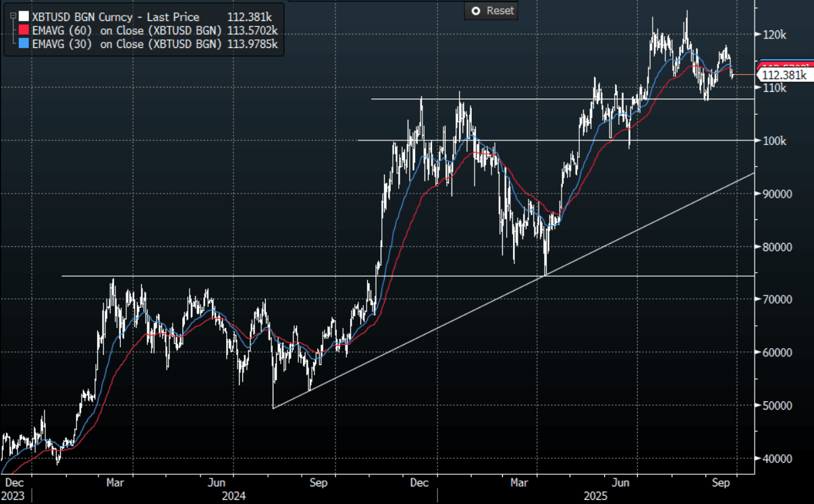Click the 60000 price axis label
Image resolution: width=814 pixels, height=504 pixels.
[777, 352]
